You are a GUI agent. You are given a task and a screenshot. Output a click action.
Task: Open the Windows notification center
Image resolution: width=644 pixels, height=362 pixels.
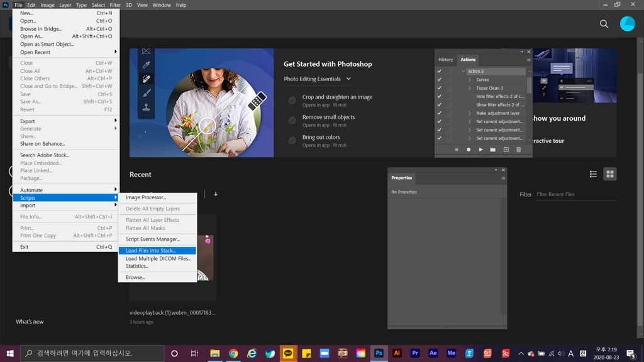631,353
